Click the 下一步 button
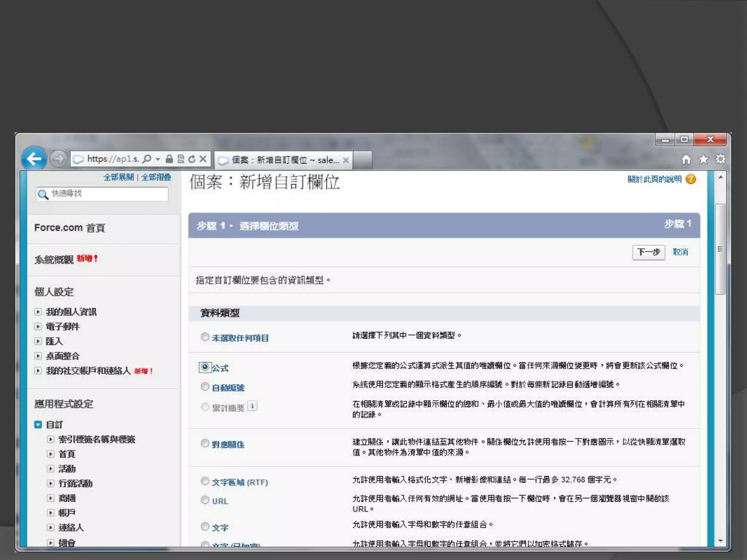 (649, 252)
